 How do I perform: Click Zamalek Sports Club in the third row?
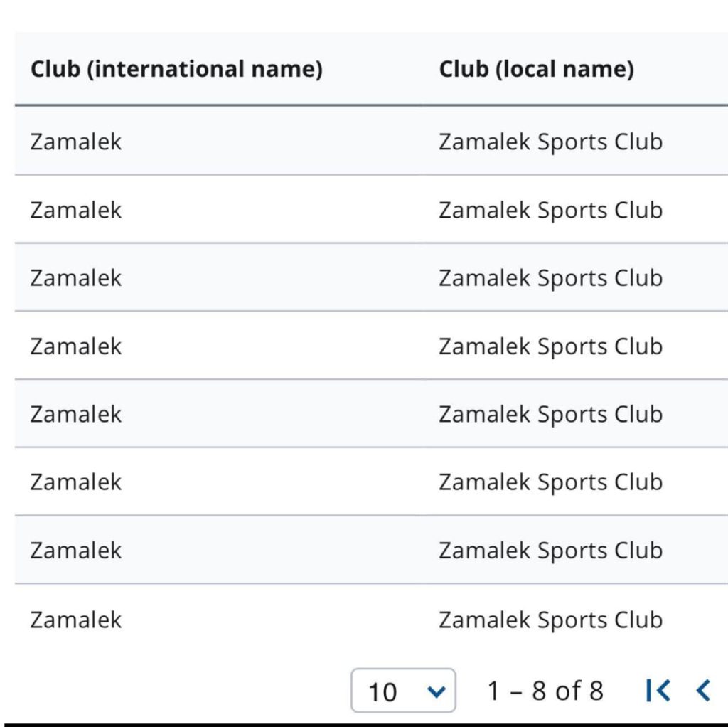tap(551, 277)
